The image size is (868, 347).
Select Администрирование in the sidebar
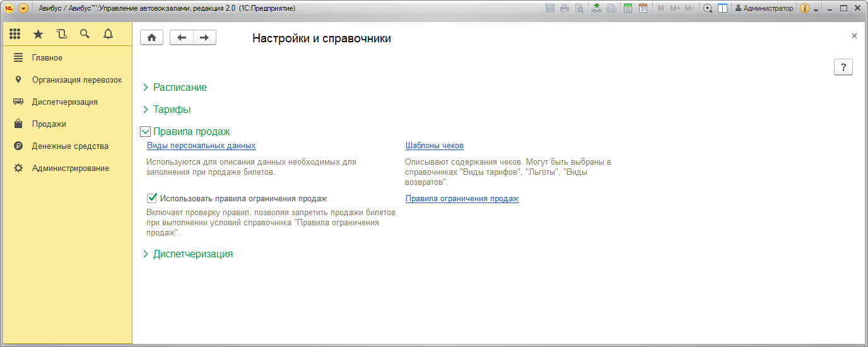pos(70,168)
